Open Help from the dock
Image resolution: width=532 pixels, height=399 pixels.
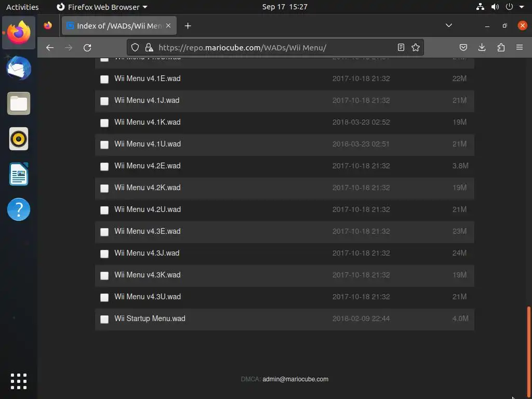click(x=19, y=209)
